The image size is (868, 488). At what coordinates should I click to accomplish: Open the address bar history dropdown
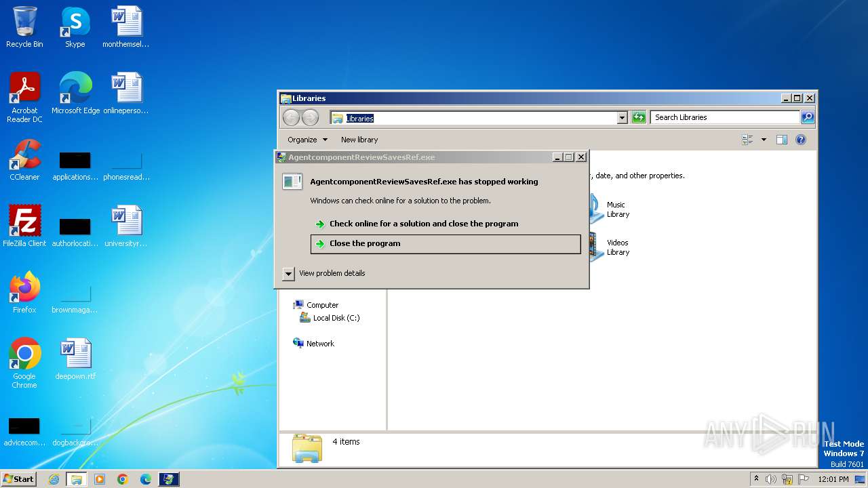point(623,118)
